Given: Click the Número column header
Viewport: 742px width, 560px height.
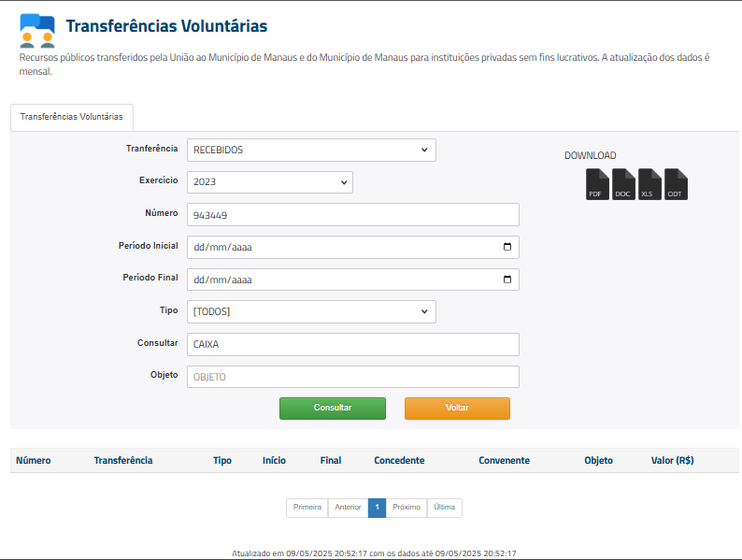Looking at the screenshot, I should pos(33,461).
